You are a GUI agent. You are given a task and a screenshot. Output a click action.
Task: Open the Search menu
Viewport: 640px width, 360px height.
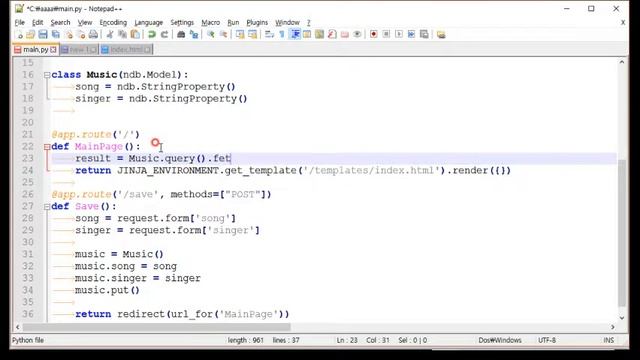tap(60, 22)
